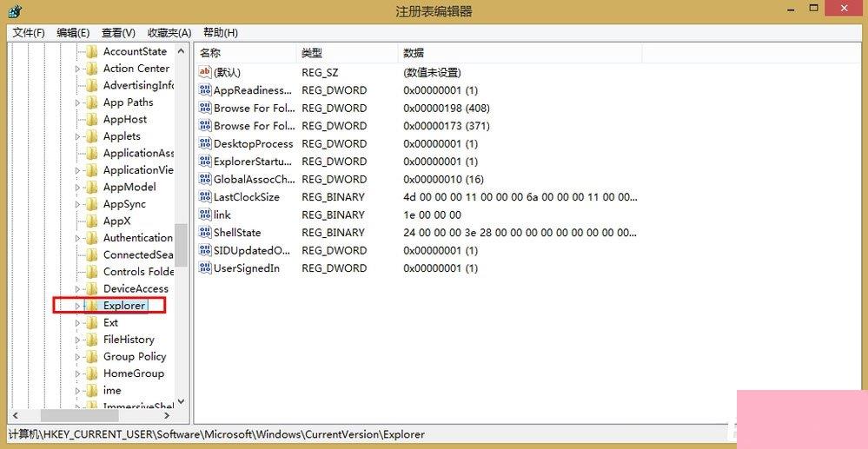
Task: Select the AppX folder icon
Action: coord(92,221)
